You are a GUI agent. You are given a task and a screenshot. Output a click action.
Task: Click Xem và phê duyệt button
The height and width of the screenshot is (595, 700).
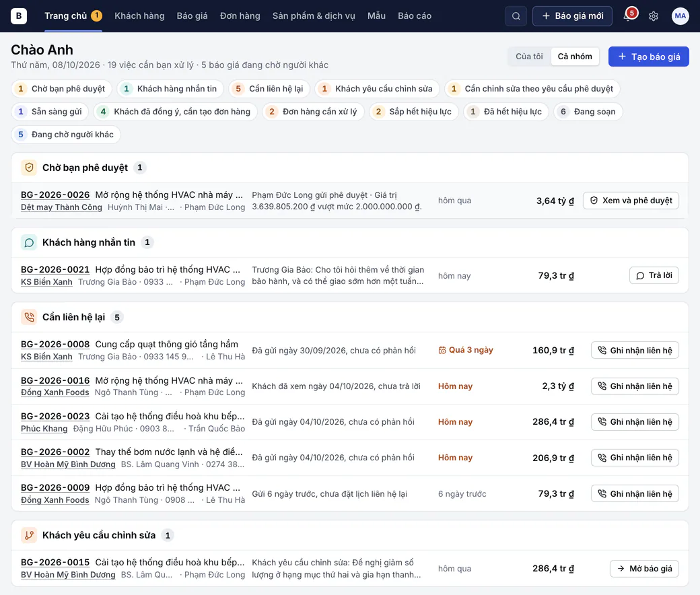(x=631, y=201)
